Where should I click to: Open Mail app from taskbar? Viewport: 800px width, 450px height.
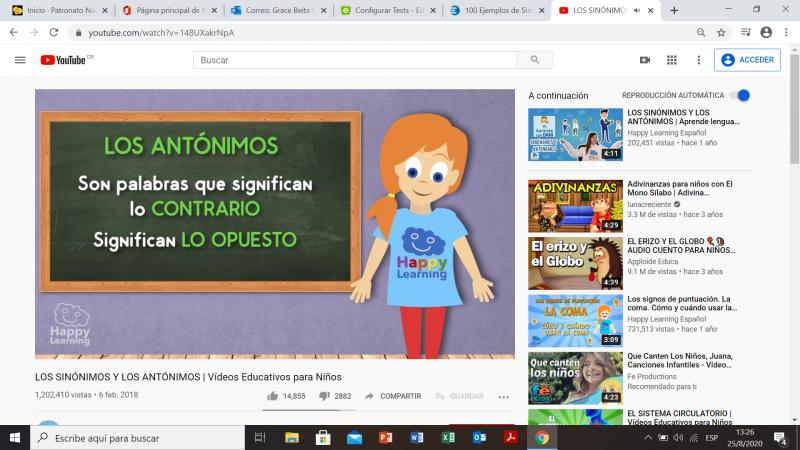point(355,438)
